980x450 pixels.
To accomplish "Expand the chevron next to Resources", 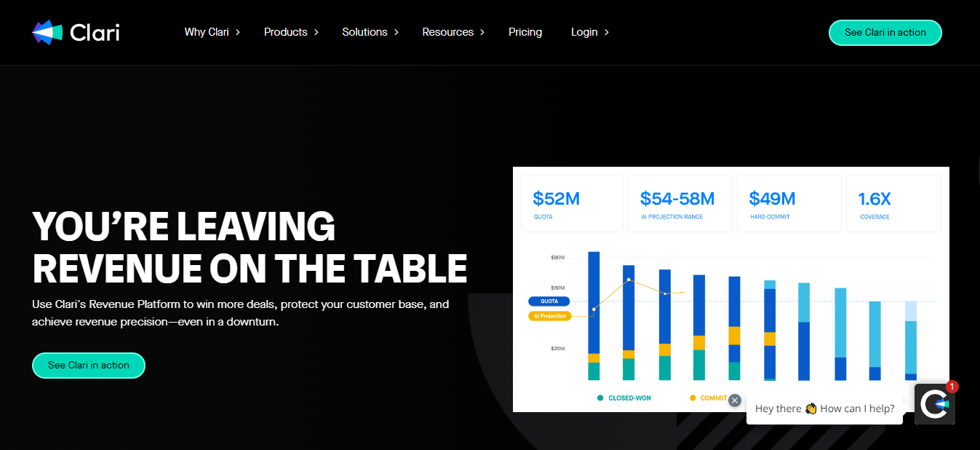I will pos(482,32).
